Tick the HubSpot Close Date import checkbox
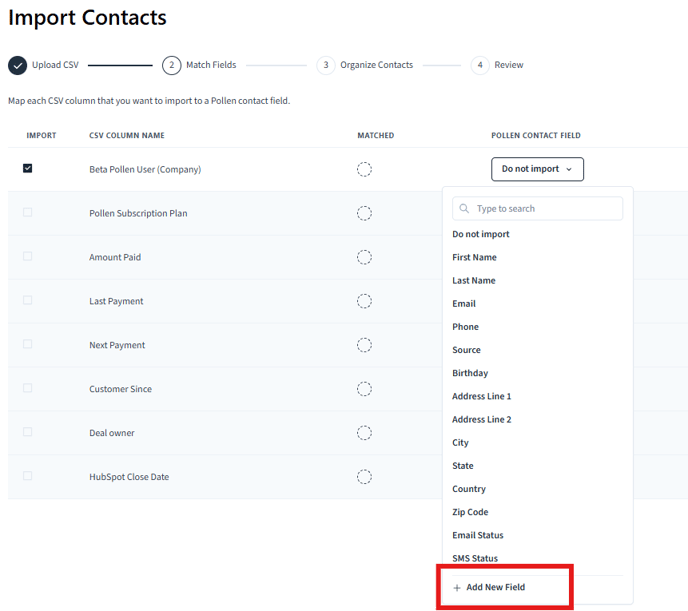Image resolution: width=688 pixels, height=611 pixels. [x=28, y=475]
